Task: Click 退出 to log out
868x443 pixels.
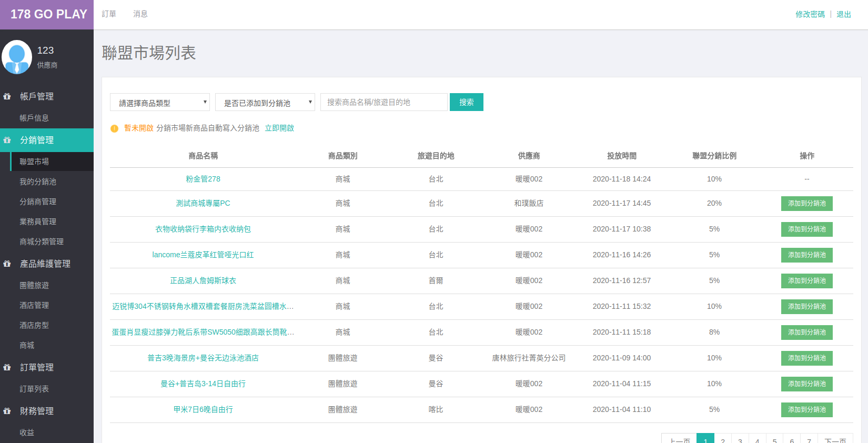Action: pos(844,14)
